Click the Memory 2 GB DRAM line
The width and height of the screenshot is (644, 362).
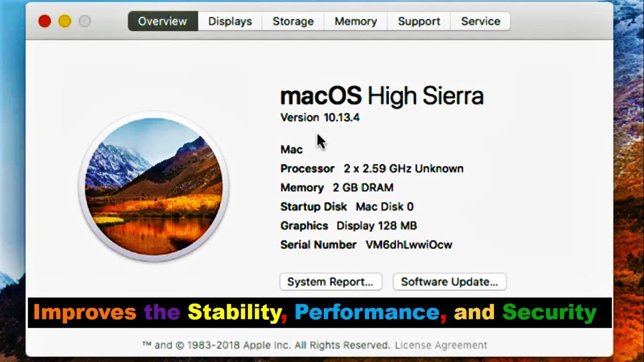coord(337,188)
